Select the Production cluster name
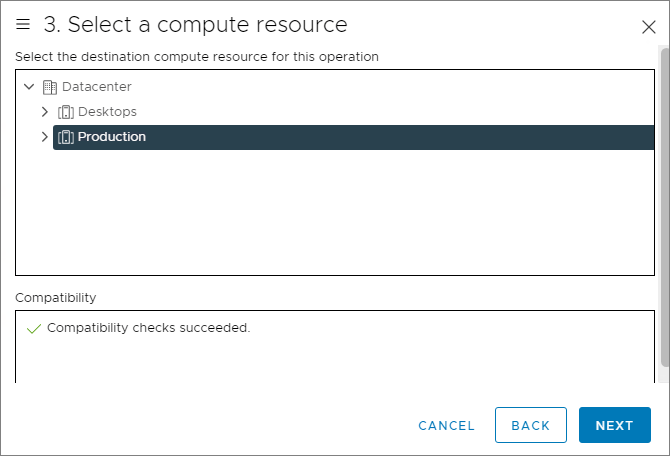Image resolution: width=670 pixels, height=456 pixels. (112, 137)
